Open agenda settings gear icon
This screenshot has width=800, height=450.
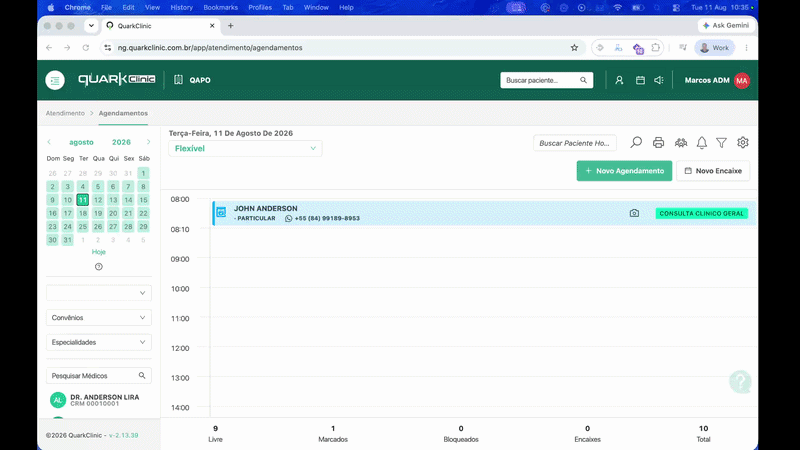click(743, 142)
